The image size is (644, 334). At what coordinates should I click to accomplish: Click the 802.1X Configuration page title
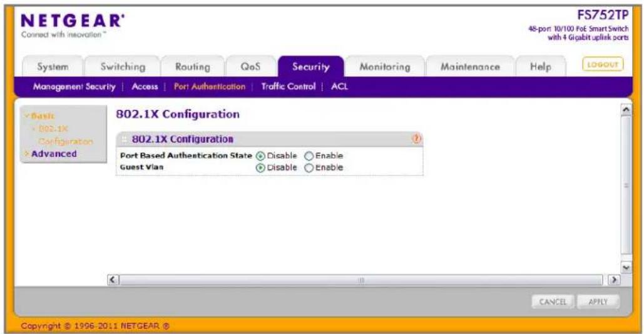178,114
